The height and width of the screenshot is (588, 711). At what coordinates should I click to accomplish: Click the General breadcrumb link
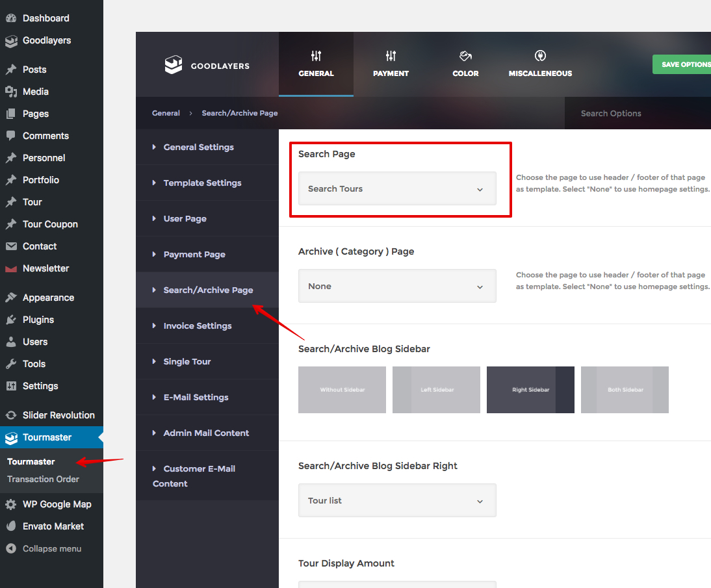coord(166,113)
